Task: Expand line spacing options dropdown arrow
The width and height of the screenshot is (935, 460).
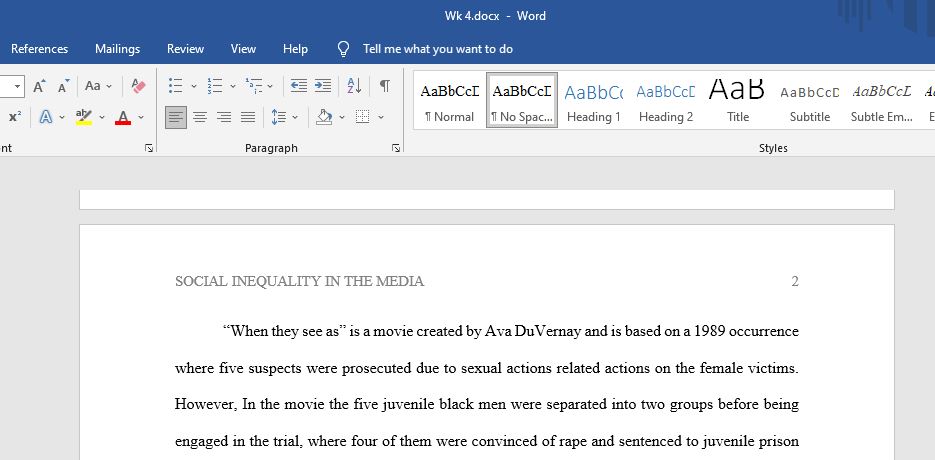Action: point(295,118)
